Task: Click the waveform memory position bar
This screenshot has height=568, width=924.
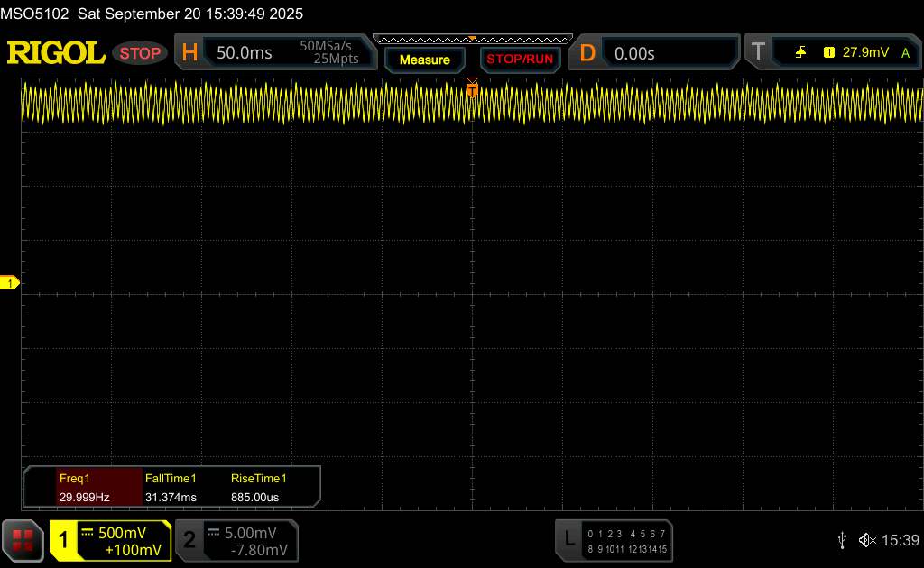Action: coord(472,39)
